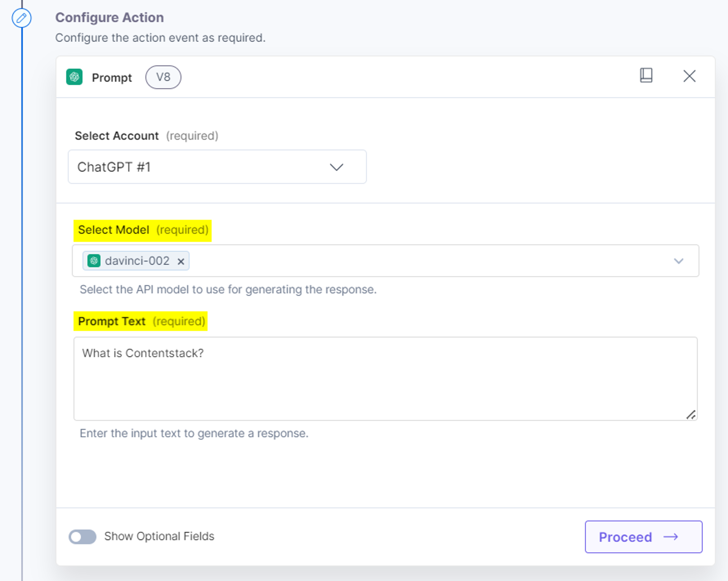This screenshot has height=581, width=728.
Task: Click the ChatGPT logo beside Prompt
Action: [x=74, y=77]
